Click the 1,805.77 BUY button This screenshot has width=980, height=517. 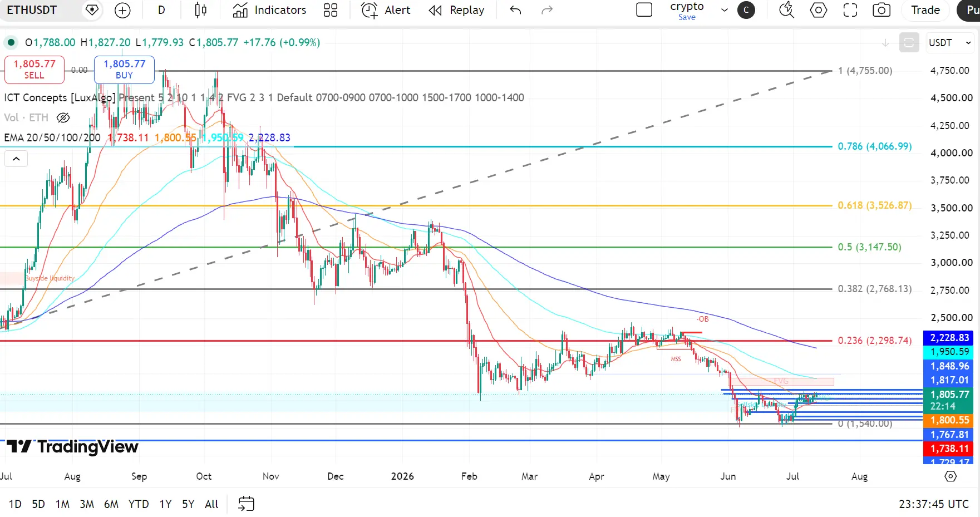click(124, 70)
